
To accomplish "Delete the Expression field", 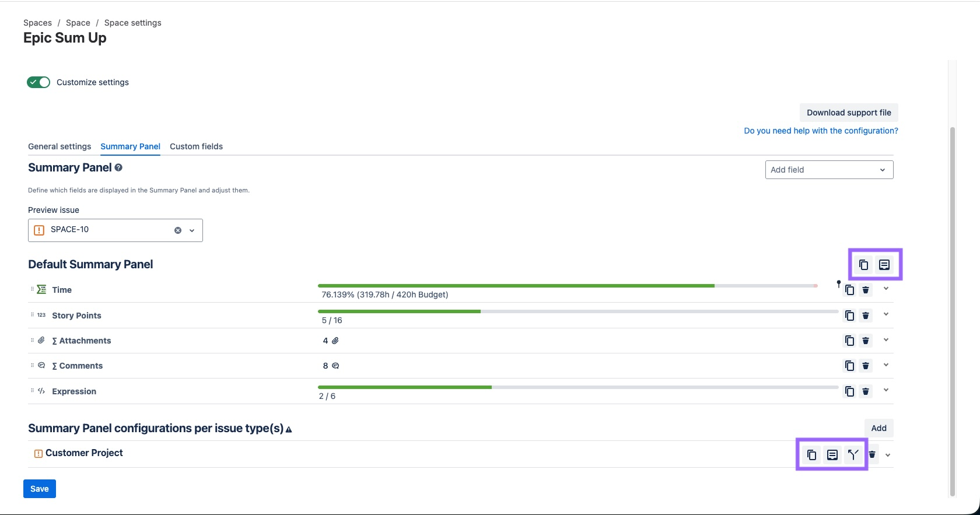I will [x=866, y=391].
